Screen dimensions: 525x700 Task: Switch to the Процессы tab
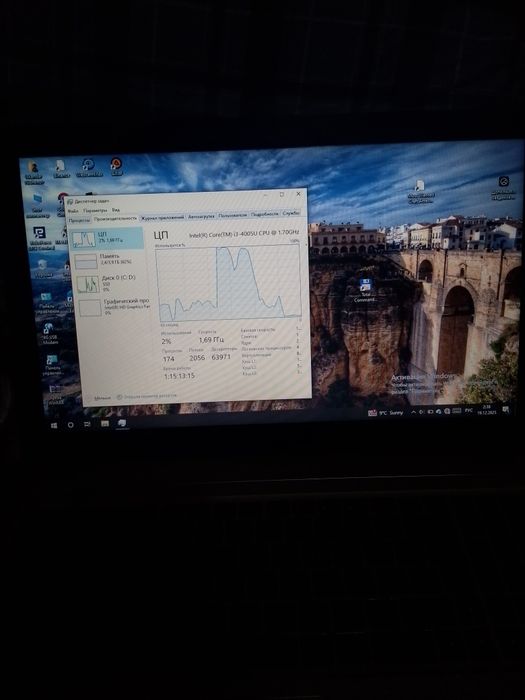[79, 220]
